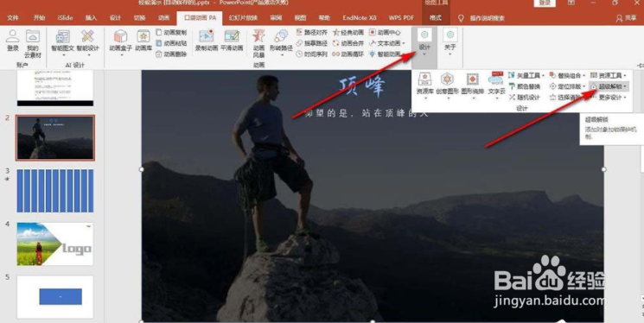644x323 pixels.
Task: Click 动画粘贴 to paste animation
Action: [x=171, y=43]
